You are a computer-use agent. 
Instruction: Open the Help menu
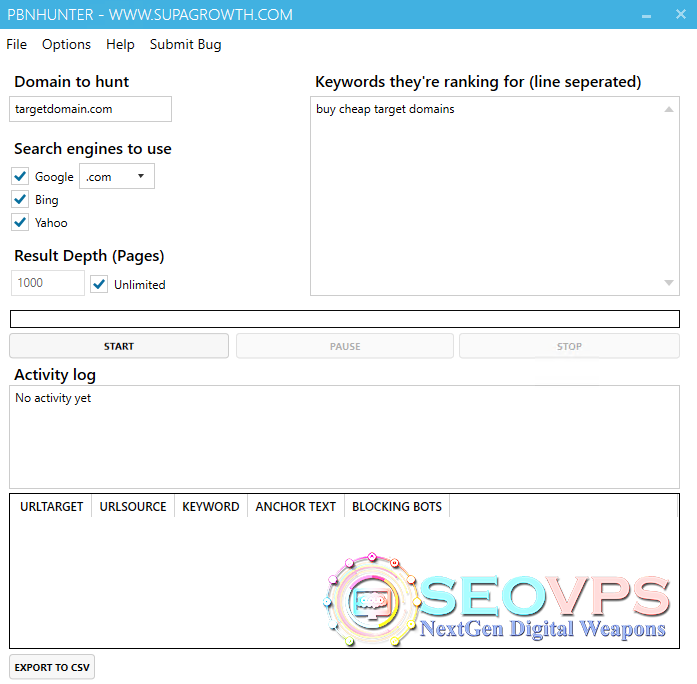point(120,44)
